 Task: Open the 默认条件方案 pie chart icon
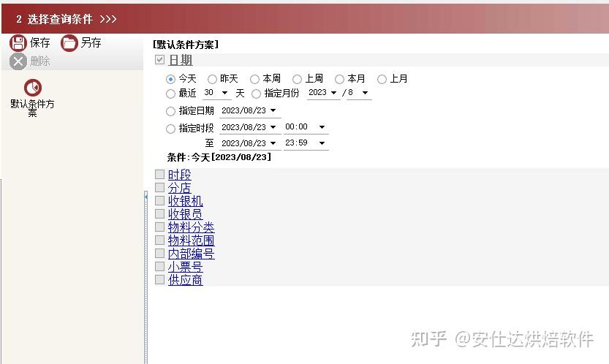pos(33,88)
